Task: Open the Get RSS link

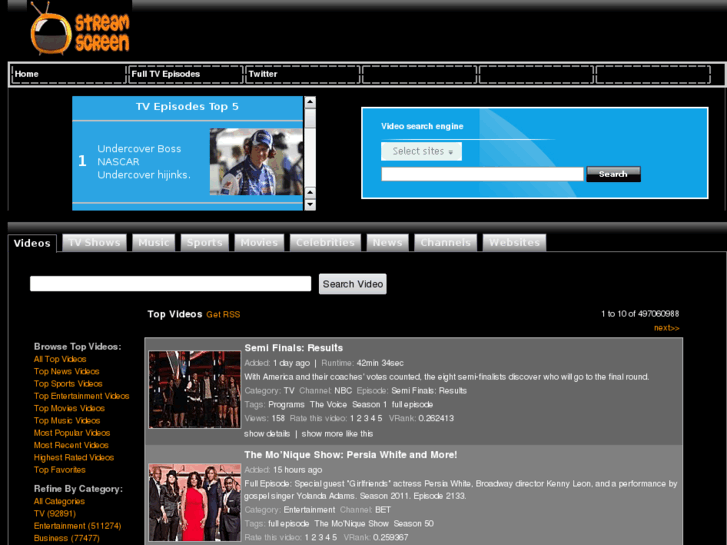Action: (x=223, y=314)
